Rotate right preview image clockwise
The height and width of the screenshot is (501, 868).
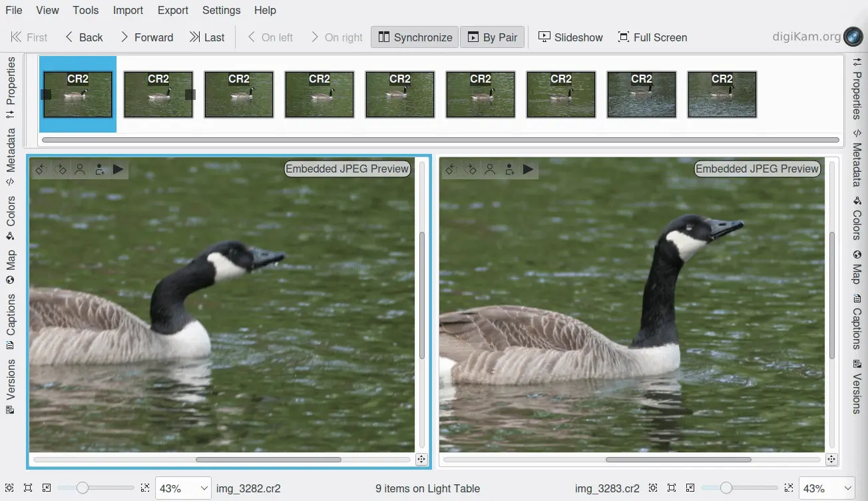click(x=471, y=169)
